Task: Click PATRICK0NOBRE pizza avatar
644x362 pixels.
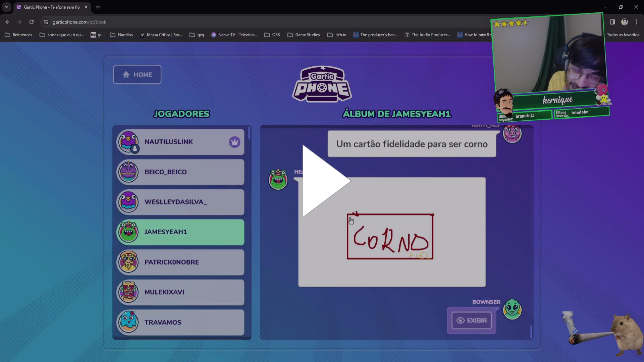Action: [128, 262]
